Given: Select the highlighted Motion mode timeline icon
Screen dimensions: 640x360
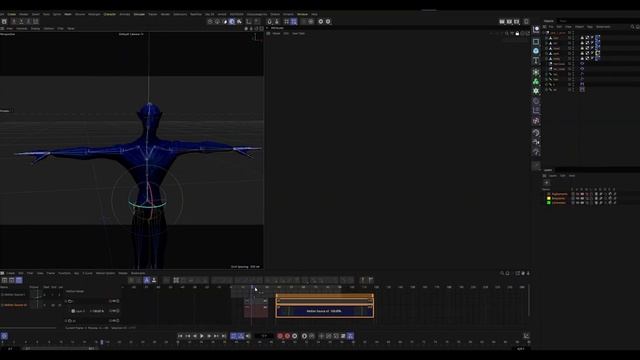Looking at the screenshot, I should 19,280.
